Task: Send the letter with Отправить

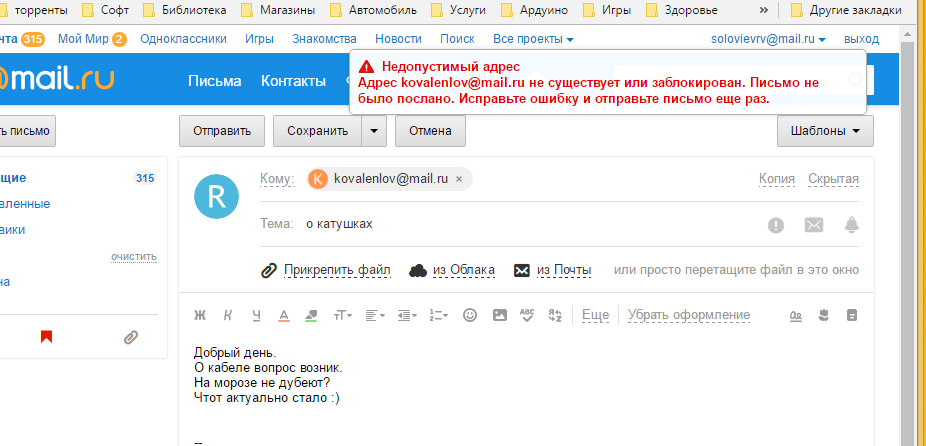Action: click(x=222, y=131)
